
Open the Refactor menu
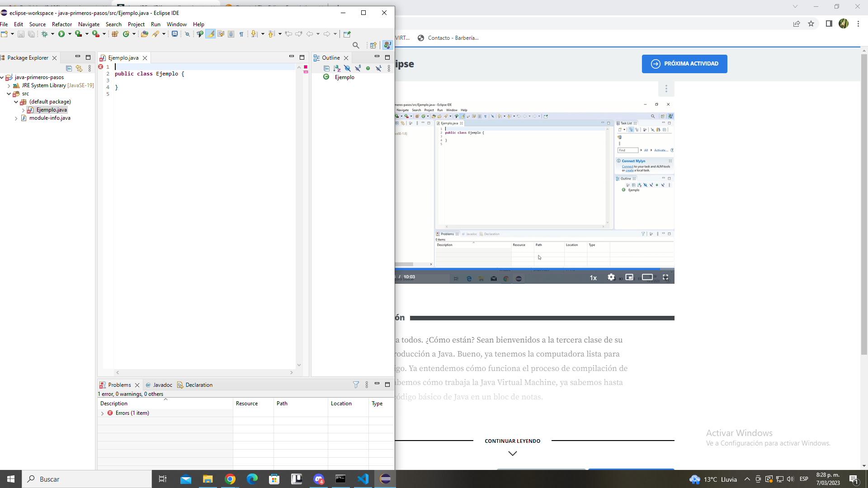62,24
